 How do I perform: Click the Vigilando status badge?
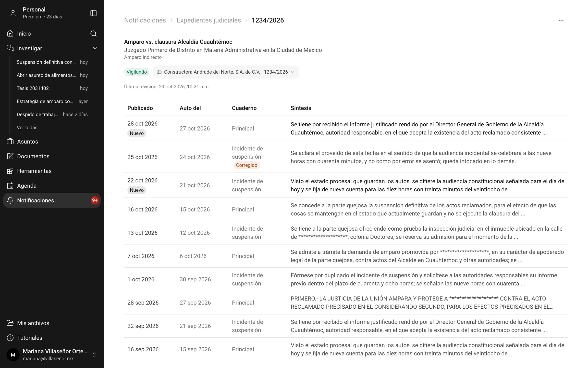(137, 72)
